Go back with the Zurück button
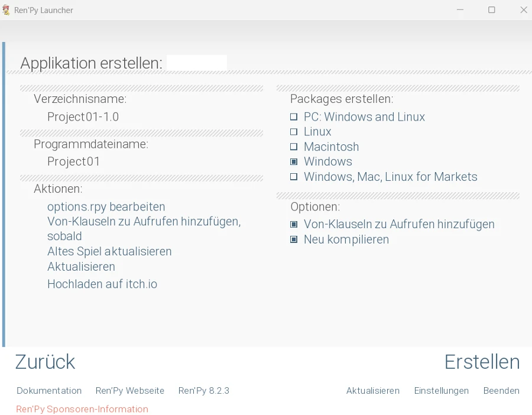Screen dimensions: 532x415 (x=45, y=362)
